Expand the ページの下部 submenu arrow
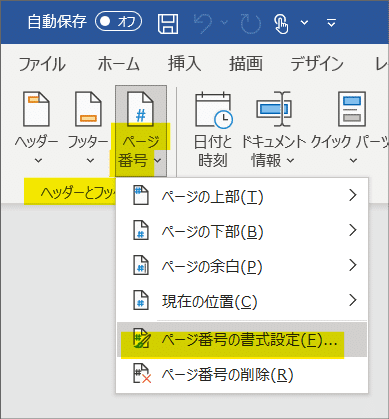Viewport: 389px width, 419px height. 353,230
